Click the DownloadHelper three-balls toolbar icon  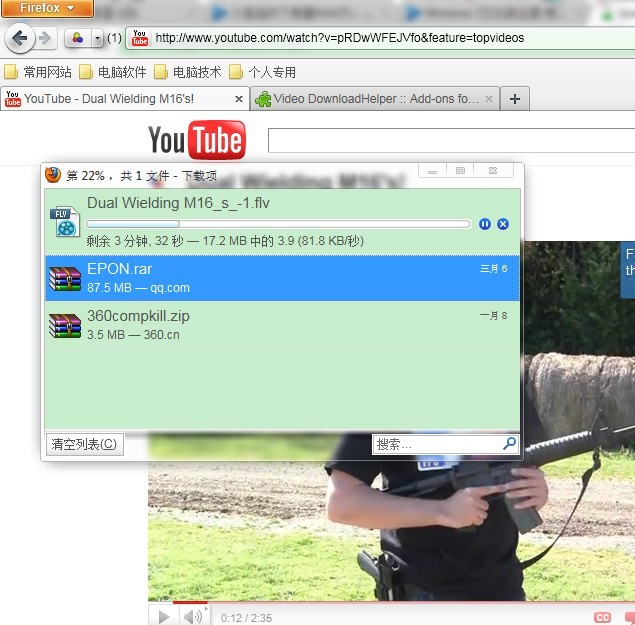pyautogui.click(x=77, y=38)
